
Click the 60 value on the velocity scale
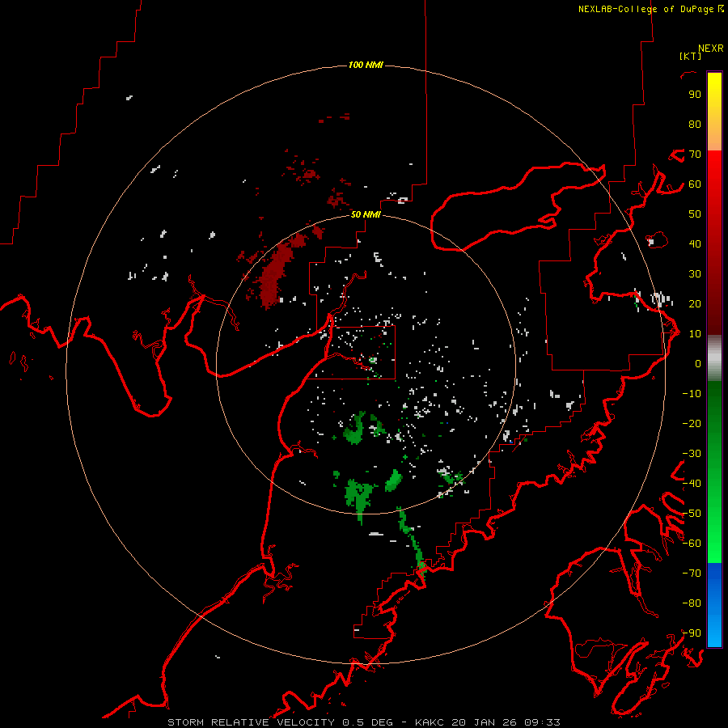(695, 184)
